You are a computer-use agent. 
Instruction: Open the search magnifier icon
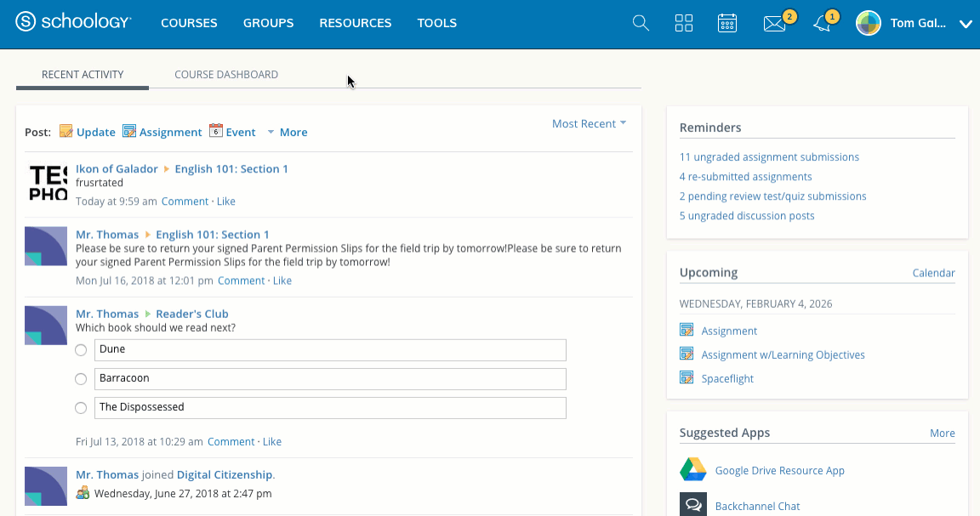pos(641,24)
